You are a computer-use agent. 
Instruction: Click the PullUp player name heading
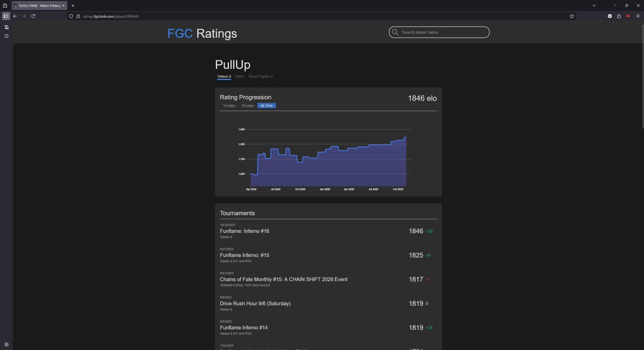coord(233,65)
